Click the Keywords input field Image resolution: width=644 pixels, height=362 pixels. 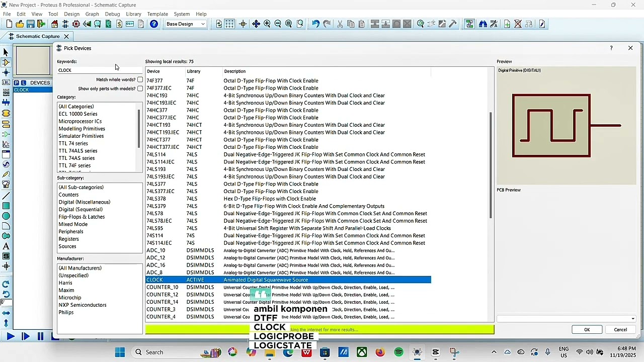point(100,70)
